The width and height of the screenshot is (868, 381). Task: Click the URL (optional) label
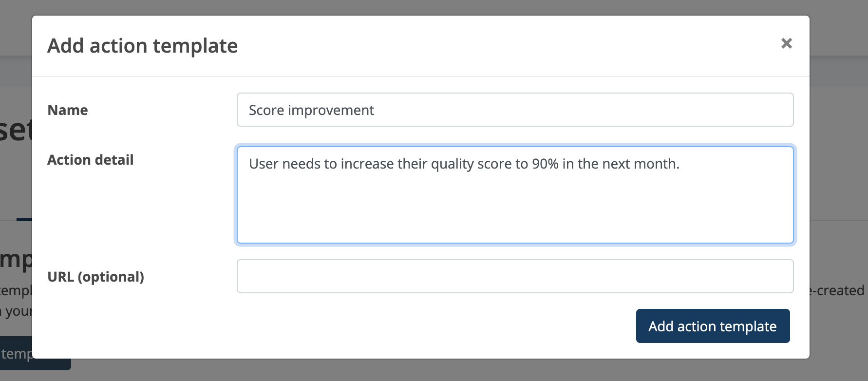coord(95,277)
